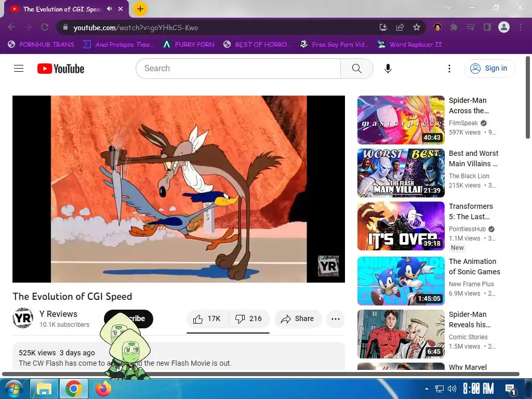
Task: Open more actions ellipsis under video
Action: (335, 318)
